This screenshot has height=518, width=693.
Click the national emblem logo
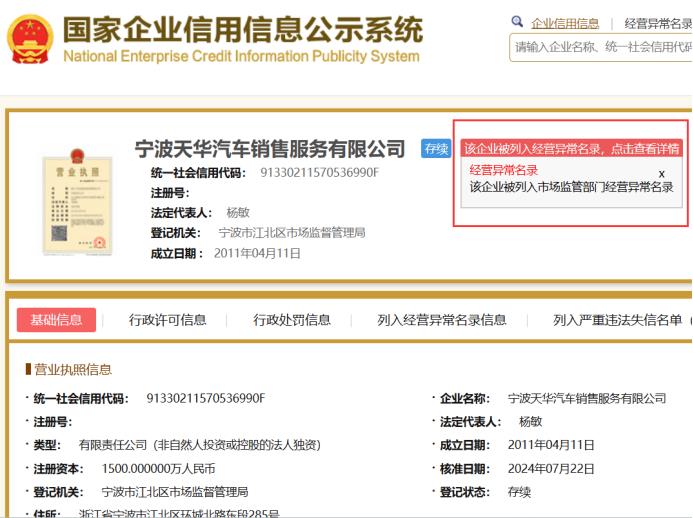click(30, 39)
